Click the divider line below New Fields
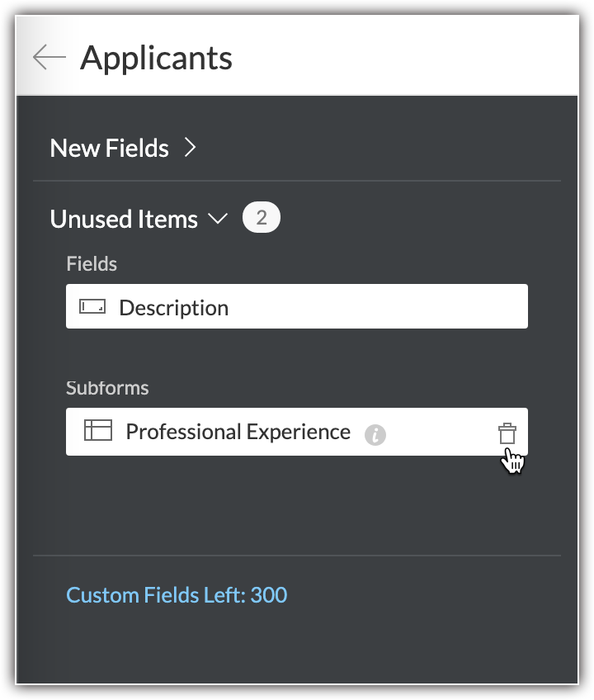The image size is (594, 700). pos(297,180)
